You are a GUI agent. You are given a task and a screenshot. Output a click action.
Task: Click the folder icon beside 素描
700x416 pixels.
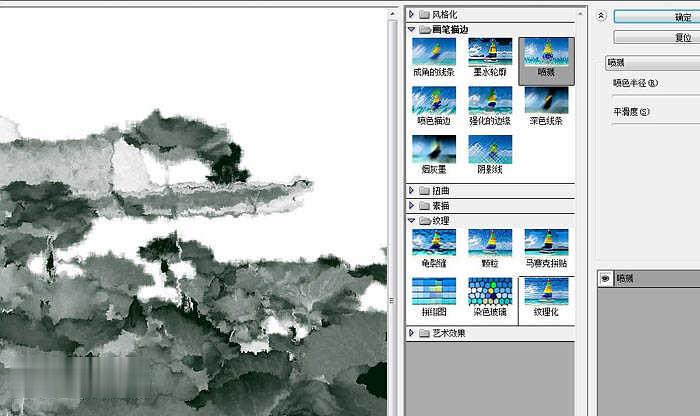(x=425, y=206)
